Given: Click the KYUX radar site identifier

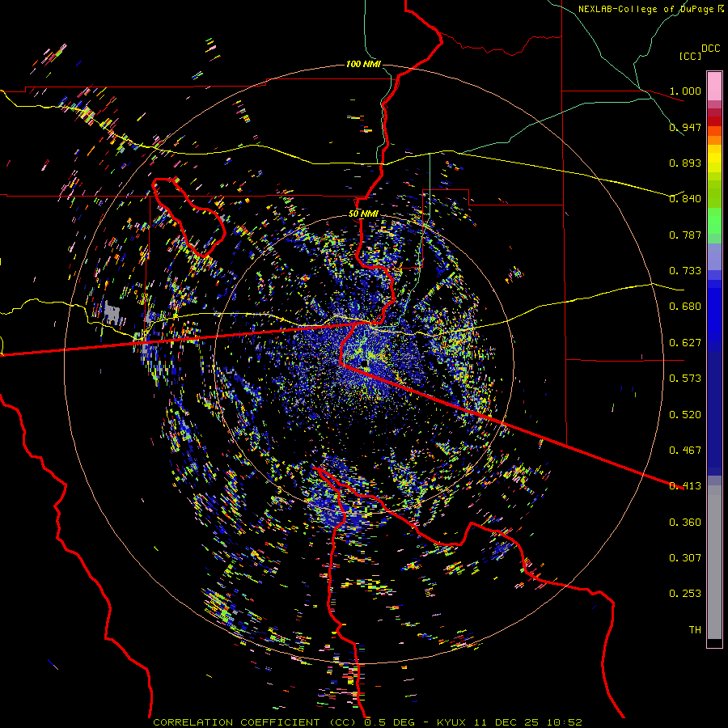Looking at the screenshot, I should [x=451, y=722].
